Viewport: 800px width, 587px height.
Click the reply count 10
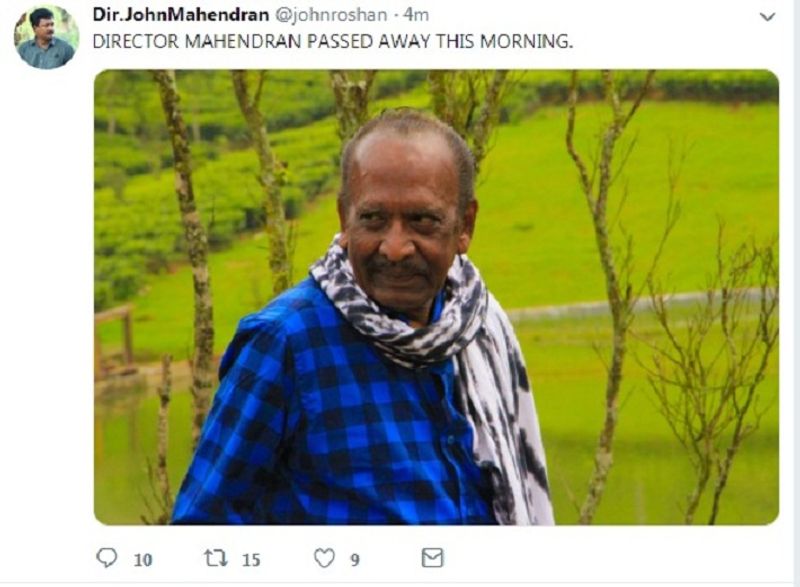click(x=143, y=560)
